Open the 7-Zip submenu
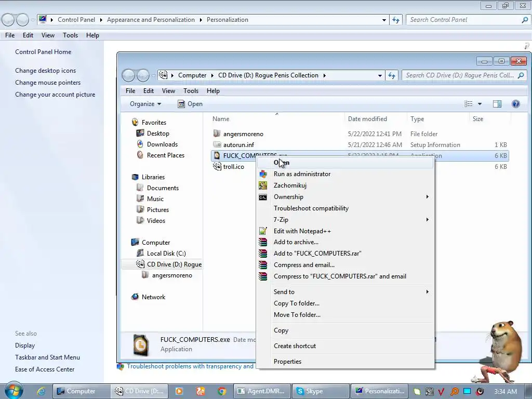 click(345, 220)
